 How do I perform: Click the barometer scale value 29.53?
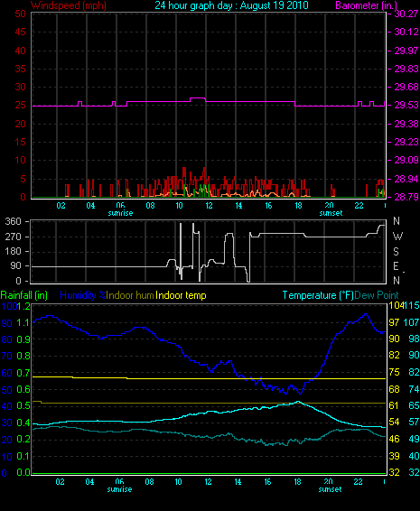click(x=406, y=106)
